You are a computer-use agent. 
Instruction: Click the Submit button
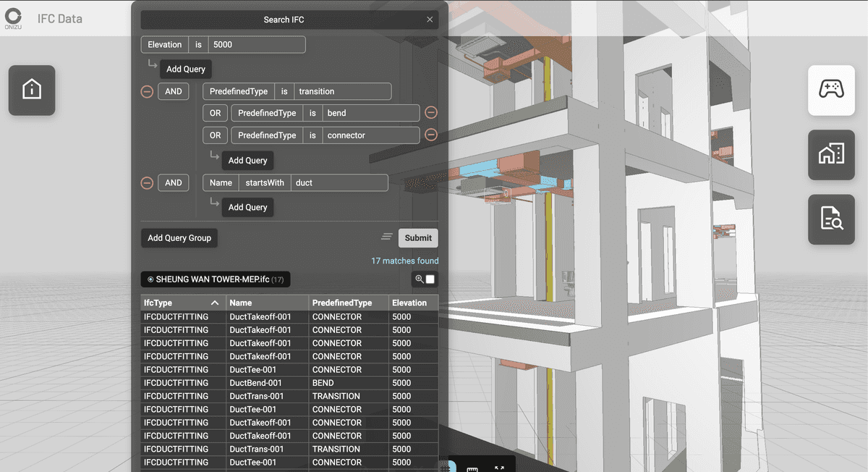coord(418,238)
